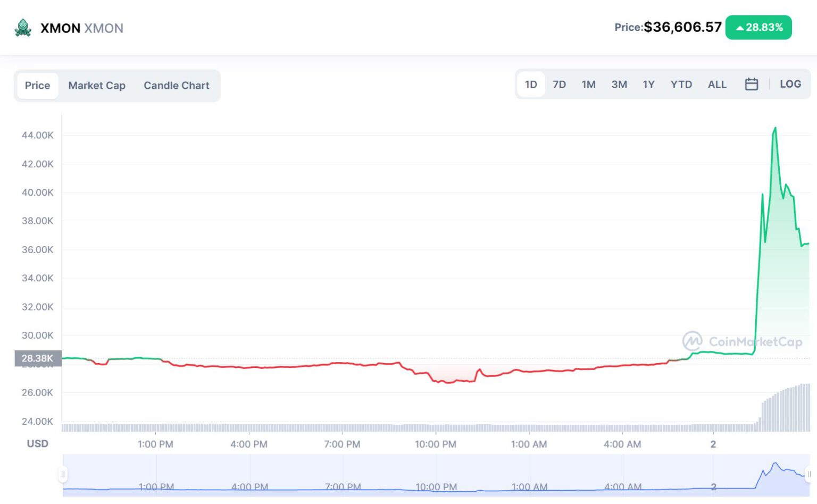Open the calendar date range picker

click(x=751, y=84)
